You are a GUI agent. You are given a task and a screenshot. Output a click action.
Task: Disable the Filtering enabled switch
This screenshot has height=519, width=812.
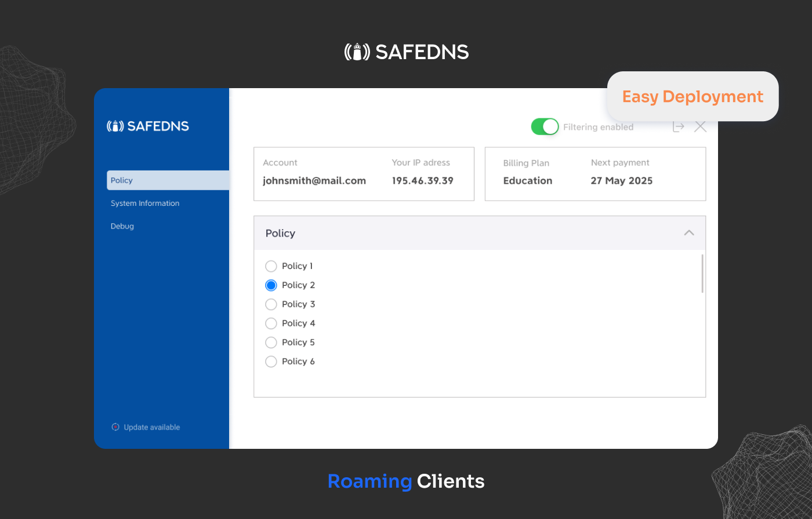(x=545, y=126)
